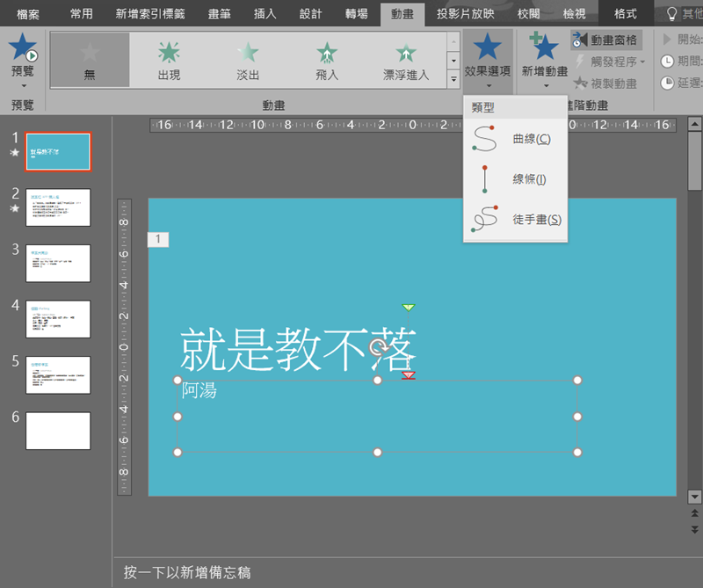
Task: Select the 無 (none) animation
Action: (x=90, y=60)
